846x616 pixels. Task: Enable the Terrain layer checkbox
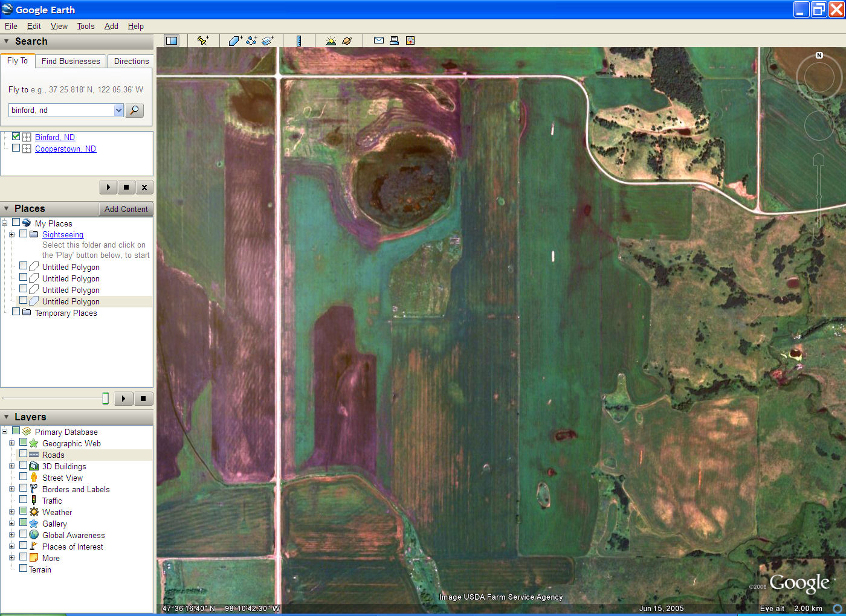[24, 568]
